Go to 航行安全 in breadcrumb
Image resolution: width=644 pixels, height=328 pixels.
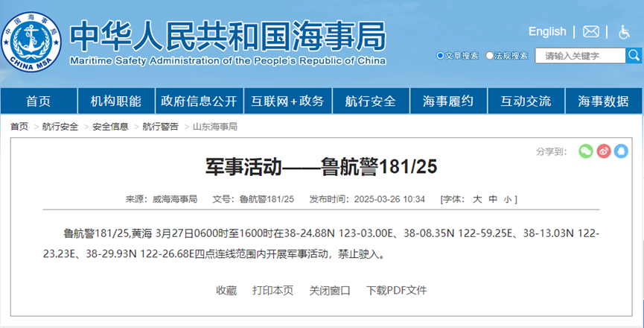coord(60,127)
